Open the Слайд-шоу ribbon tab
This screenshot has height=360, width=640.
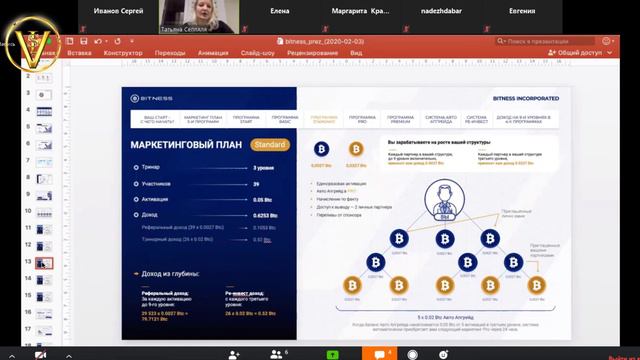(258, 53)
